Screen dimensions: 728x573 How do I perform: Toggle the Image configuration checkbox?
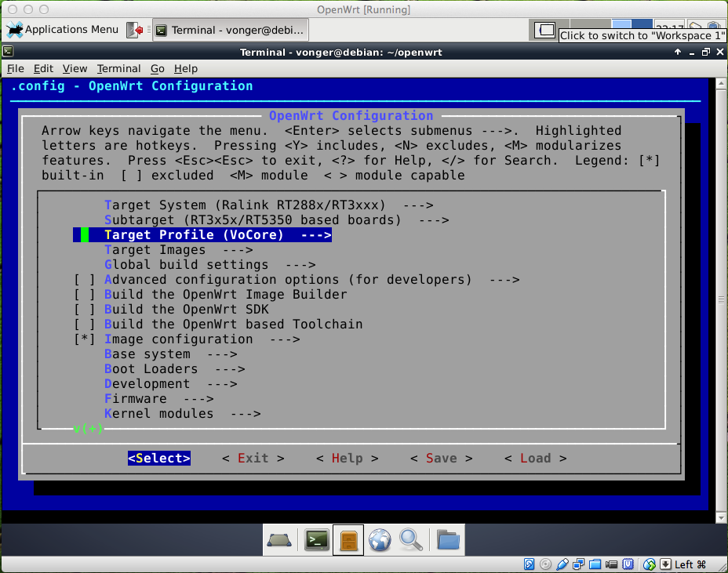tap(85, 339)
